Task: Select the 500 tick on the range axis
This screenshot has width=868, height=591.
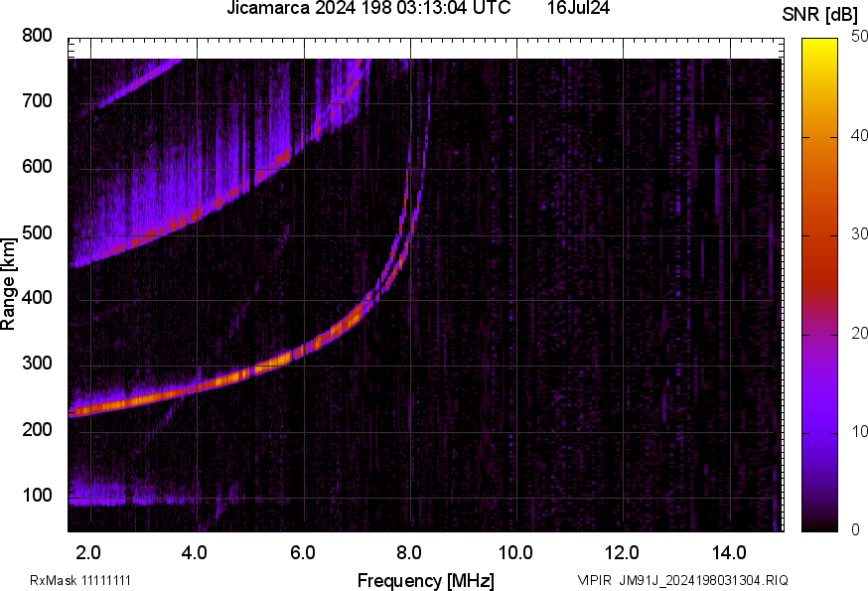Action: pos(38,233)
